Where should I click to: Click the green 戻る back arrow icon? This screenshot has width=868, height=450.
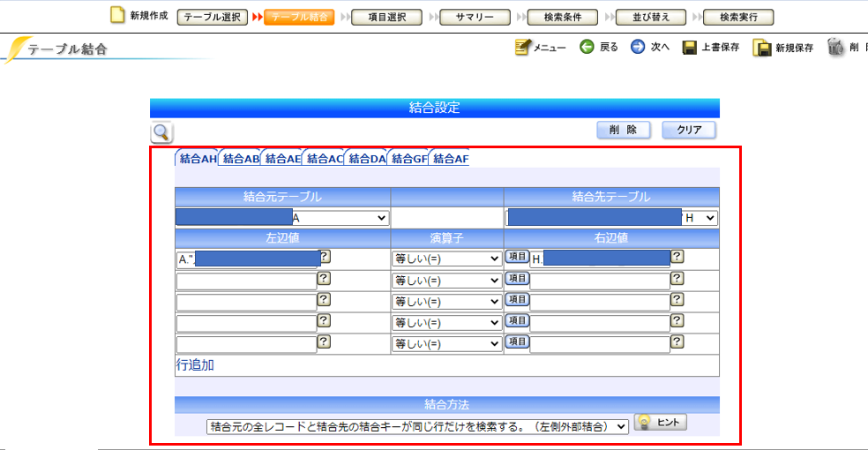click(x=587, y=47)
